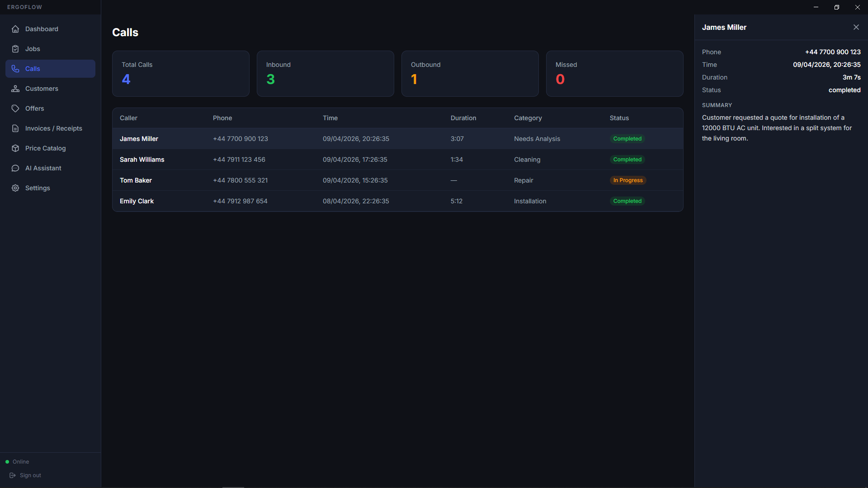Go to the Calls menu item
Image resolution: width=868 pixels, height=488 pixels.
point(50,69)
